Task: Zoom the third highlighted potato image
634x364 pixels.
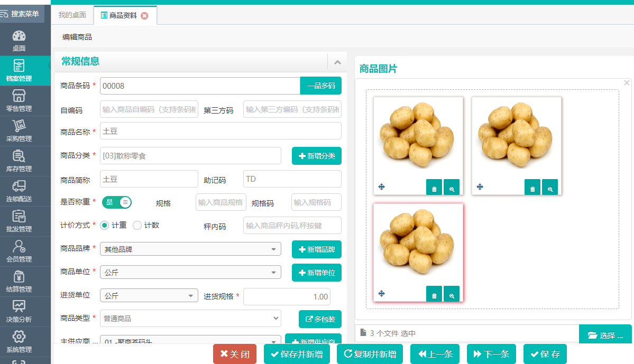Action: tap(452, 294)
